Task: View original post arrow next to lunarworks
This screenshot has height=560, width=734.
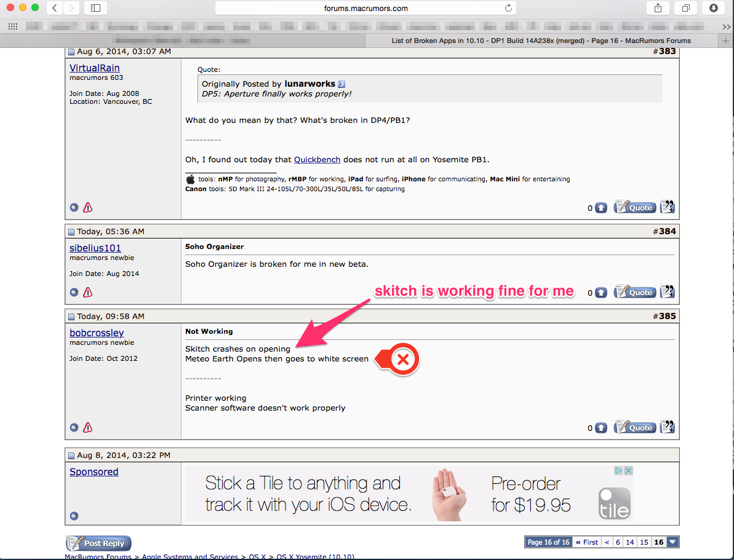Action: [x=341, y=84]
